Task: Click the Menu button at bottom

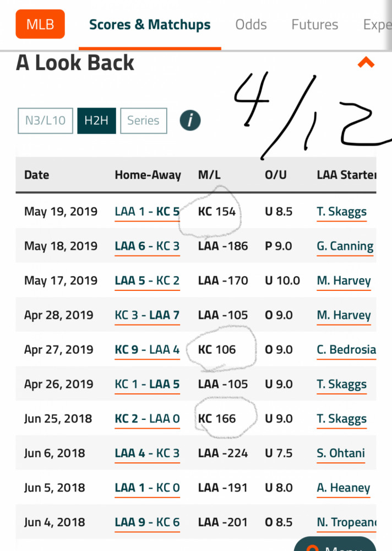Action: pos(335,544)
